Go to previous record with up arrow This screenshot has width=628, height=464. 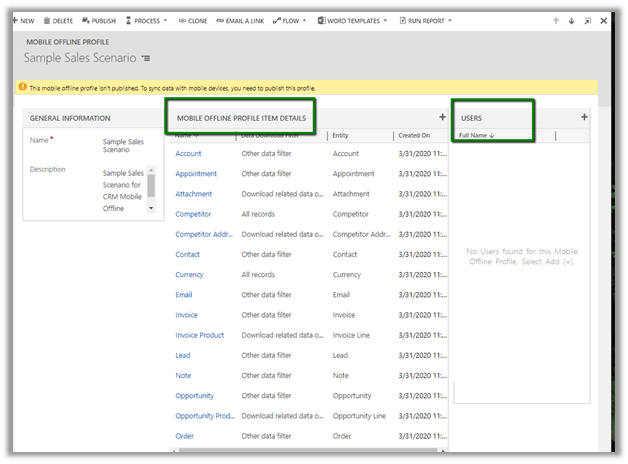557,20
